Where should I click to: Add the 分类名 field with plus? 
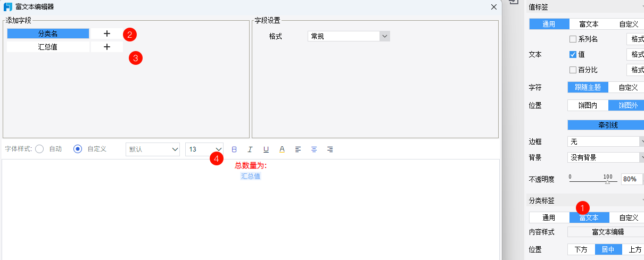point(106,33)
